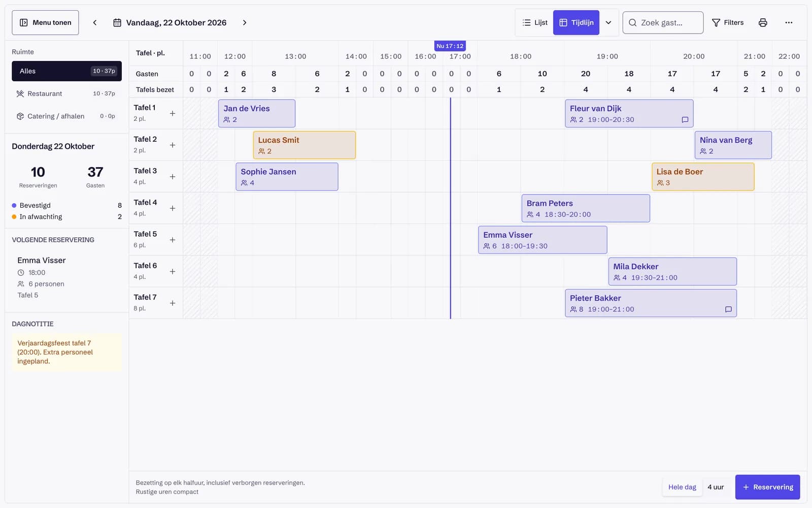Viewport: 812px width, 508px height.
Task: Add reservation to Tafel 3 plus icon
Action: click(173, 176)
